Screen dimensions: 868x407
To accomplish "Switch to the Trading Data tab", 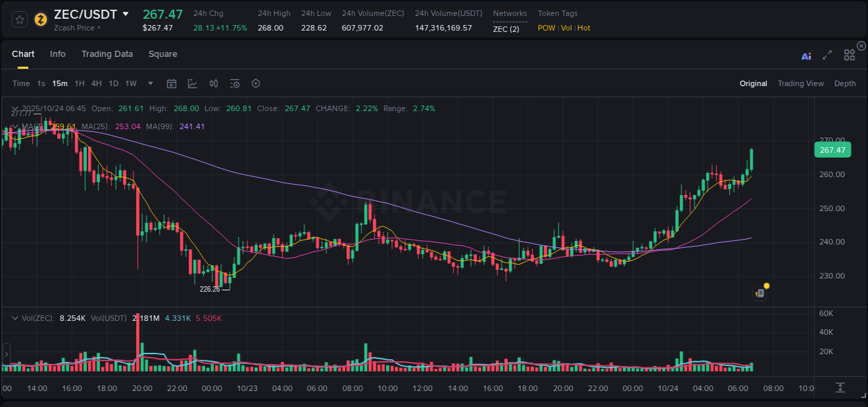I will (107, 53).
